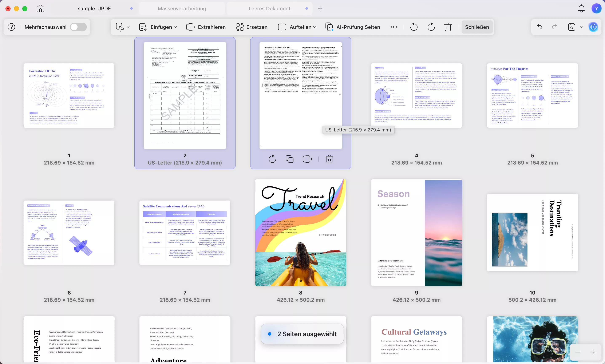Open AI-Prüfung Seiten tool
The height and width of the screenshot is (364, 605).
(353, 27)
